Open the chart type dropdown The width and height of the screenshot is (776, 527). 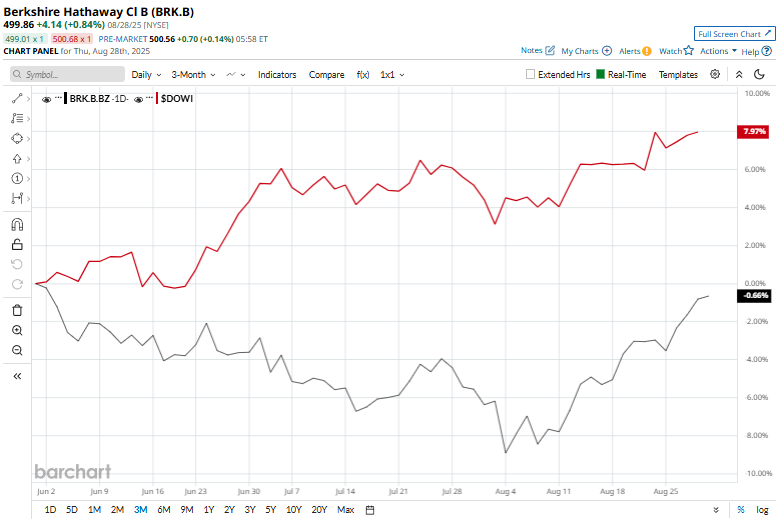[236, 75]
